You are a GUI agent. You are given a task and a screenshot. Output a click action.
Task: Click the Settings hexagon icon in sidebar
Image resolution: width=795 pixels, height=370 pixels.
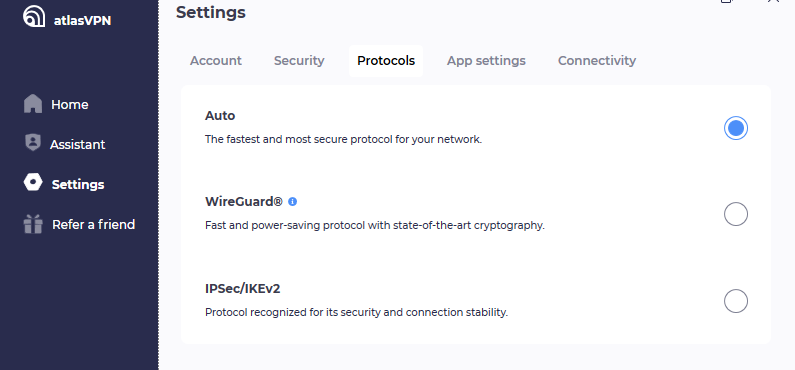click(33, 183)
